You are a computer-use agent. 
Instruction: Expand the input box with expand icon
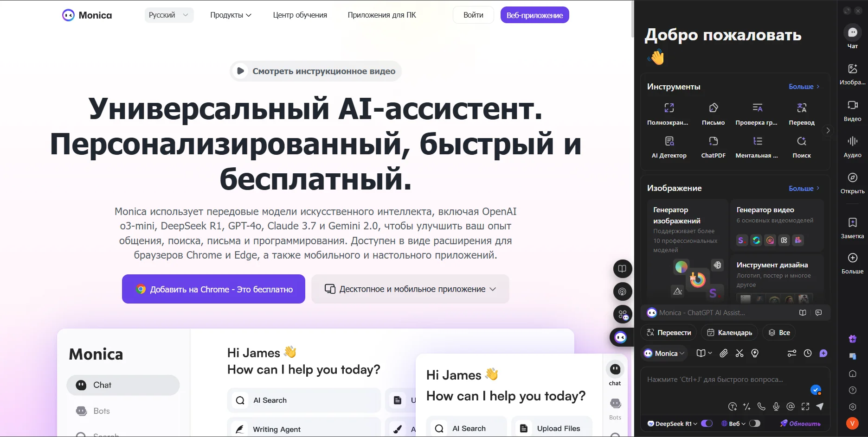pyautogui.click(x=805, y=406)
